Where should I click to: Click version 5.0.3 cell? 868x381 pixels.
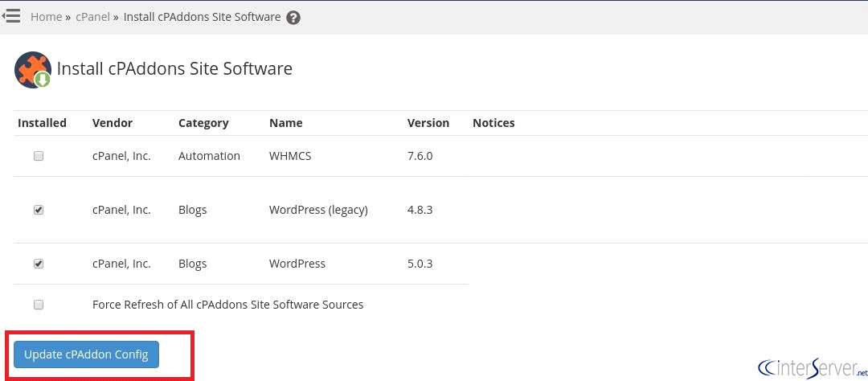point(420,264)
